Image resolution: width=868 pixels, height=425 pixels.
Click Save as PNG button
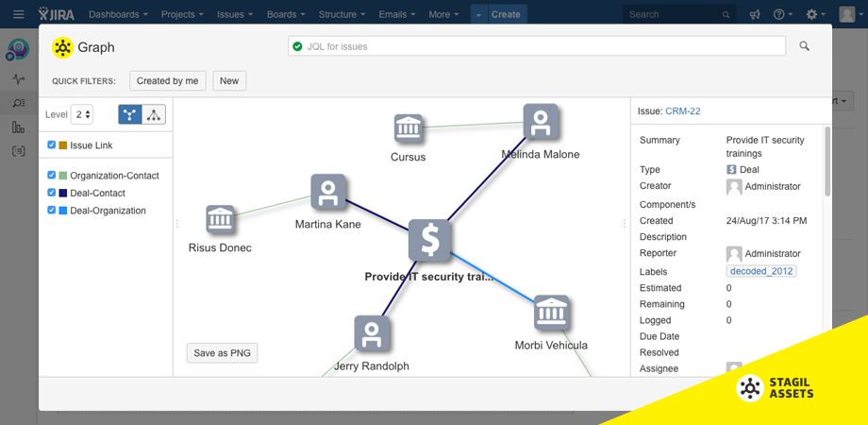[x=222, y=353]
